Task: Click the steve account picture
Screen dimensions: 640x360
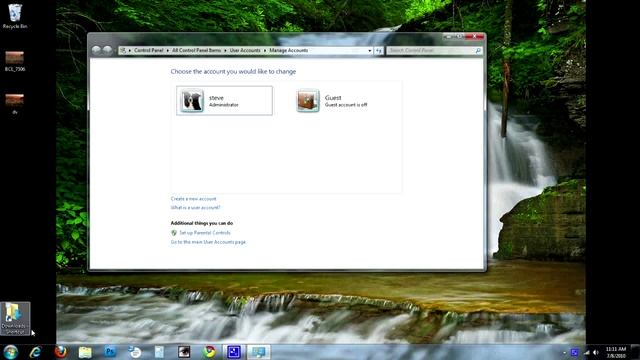Action: point(192,100)
